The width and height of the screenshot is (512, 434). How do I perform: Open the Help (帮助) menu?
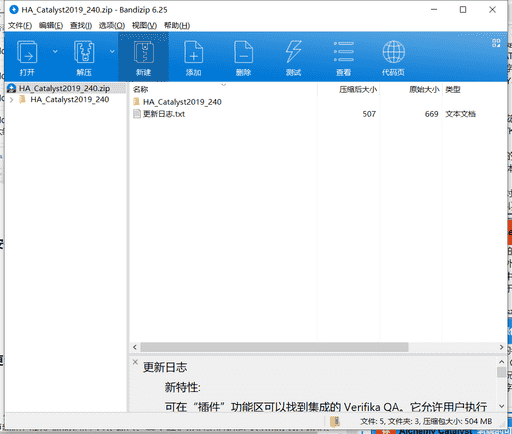(177, 26)
